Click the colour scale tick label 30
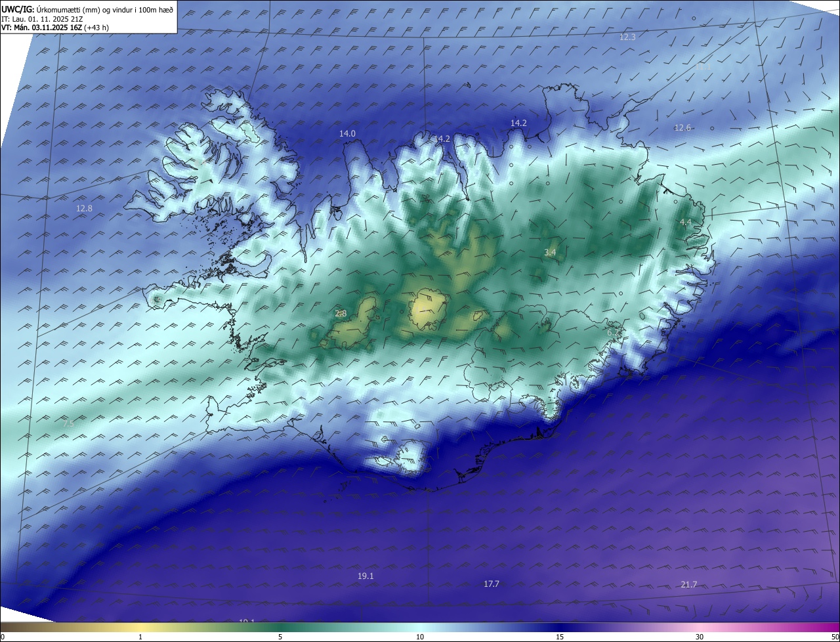Screen dimensions: 840x642 click(700, 637)
